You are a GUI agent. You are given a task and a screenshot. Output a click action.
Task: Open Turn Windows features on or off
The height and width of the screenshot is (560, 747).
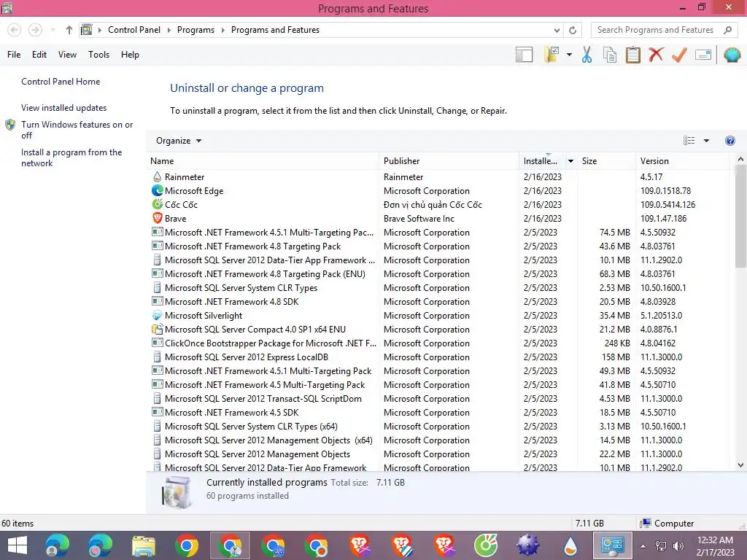coord(77,130)
